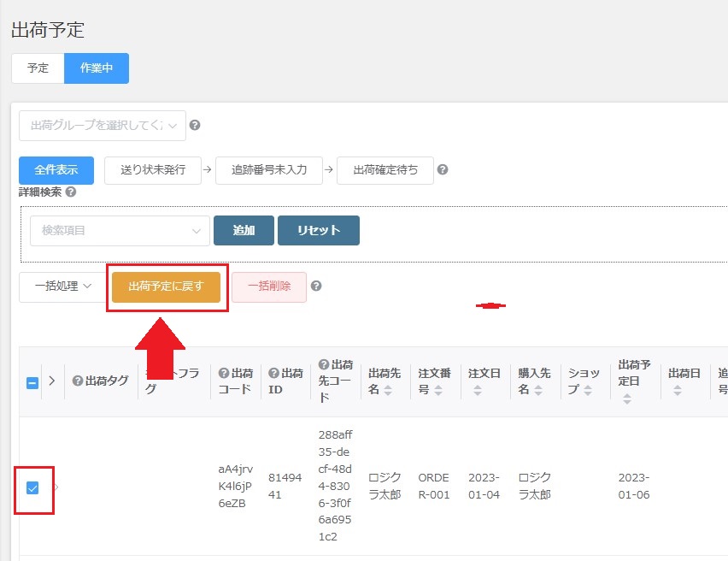Sort by 出荷先名 column arrows
The image size is (728, 561).
coord(388,390)
